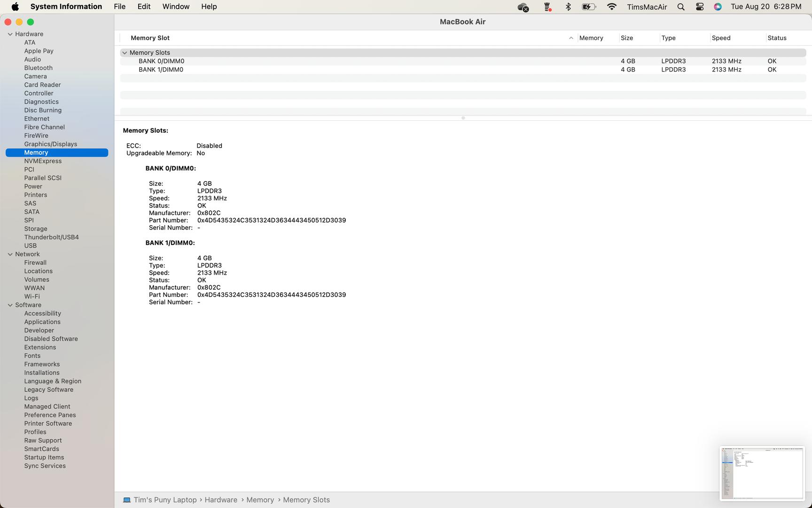Open the Apple menu icon

(15, 7)
